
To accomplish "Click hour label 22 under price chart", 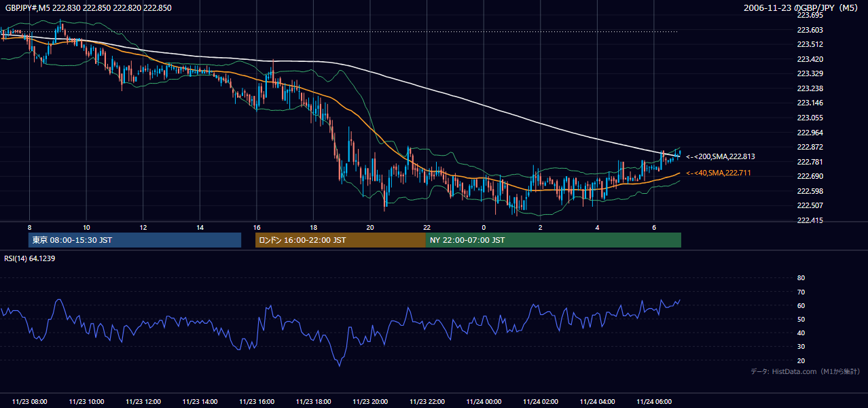I will tap(427, 227).
